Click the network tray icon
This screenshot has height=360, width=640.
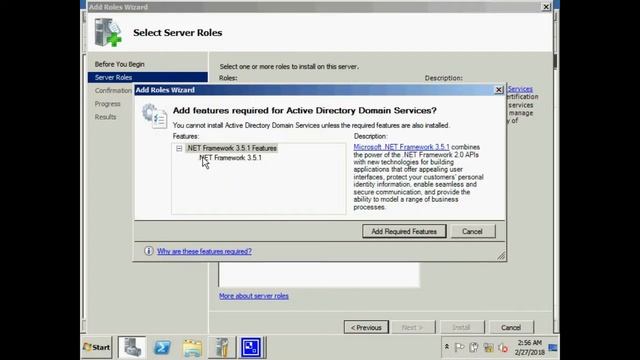489,348
